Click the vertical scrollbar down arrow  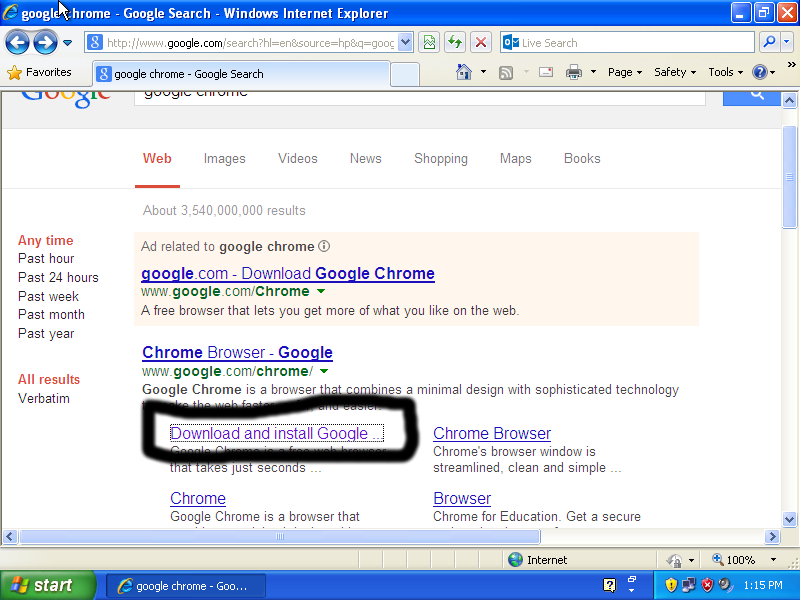(789, 519)
